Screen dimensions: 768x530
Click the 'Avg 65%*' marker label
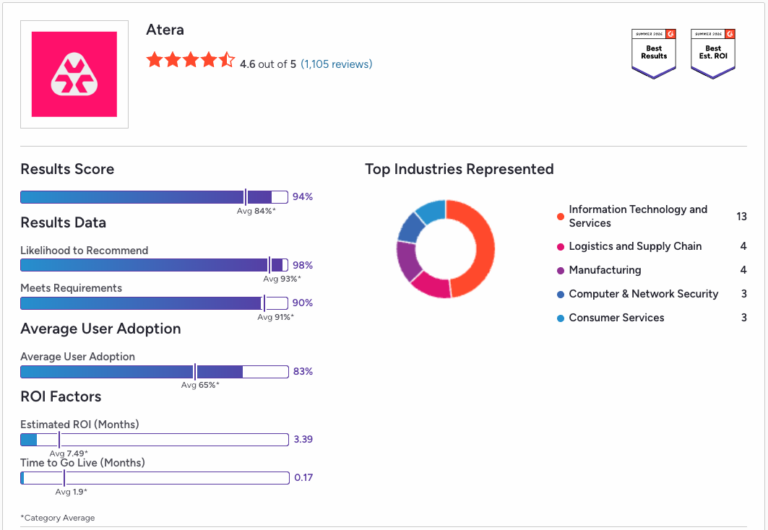pyautogui.click(x=200, y=385)
